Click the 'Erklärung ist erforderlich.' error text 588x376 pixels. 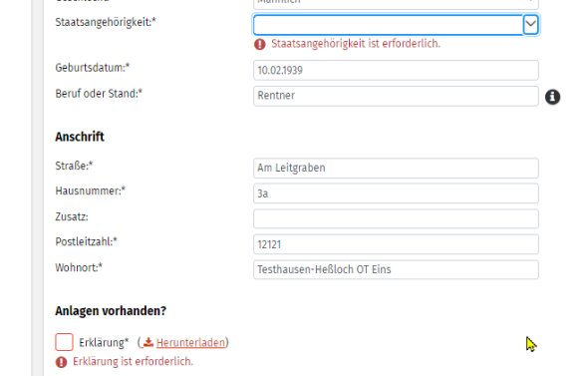133,362
